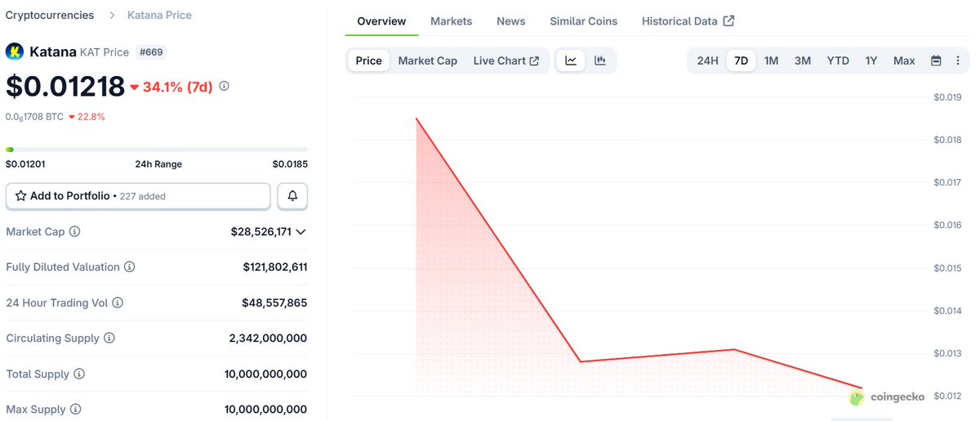980x421 pixels.
Task: Click the $28,526,171 market cap value
Action: tap(261, 232)
